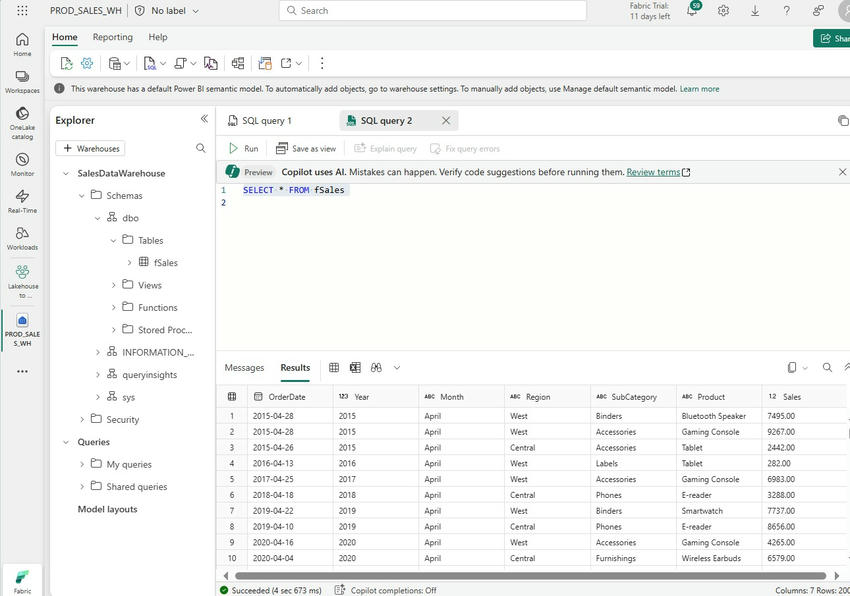The image size is (850, 596).
Task: Open Workloads in the left rail
Action: 22,239
